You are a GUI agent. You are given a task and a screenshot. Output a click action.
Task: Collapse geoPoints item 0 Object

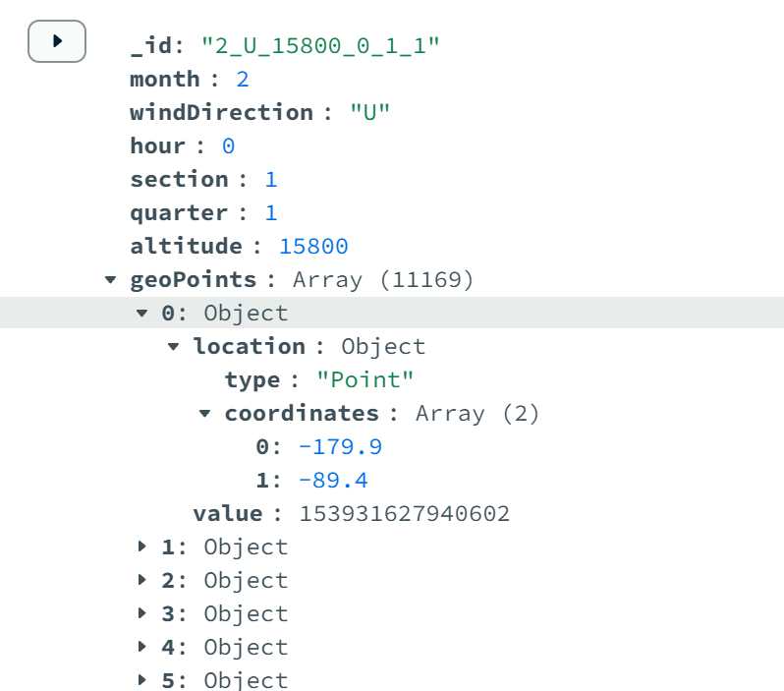click(143, 314)
